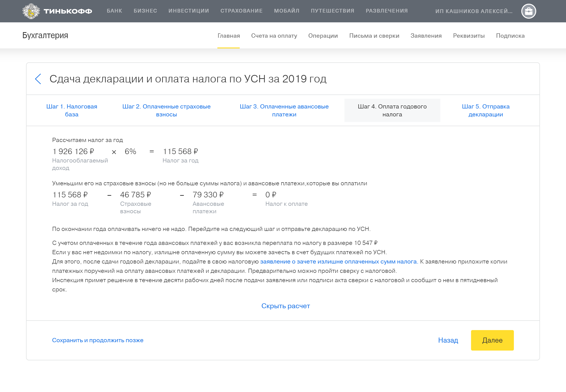Screen dimensions: 566x392
Task: Switch to the Реквизиты tab
Action: [x=469, y=36]
